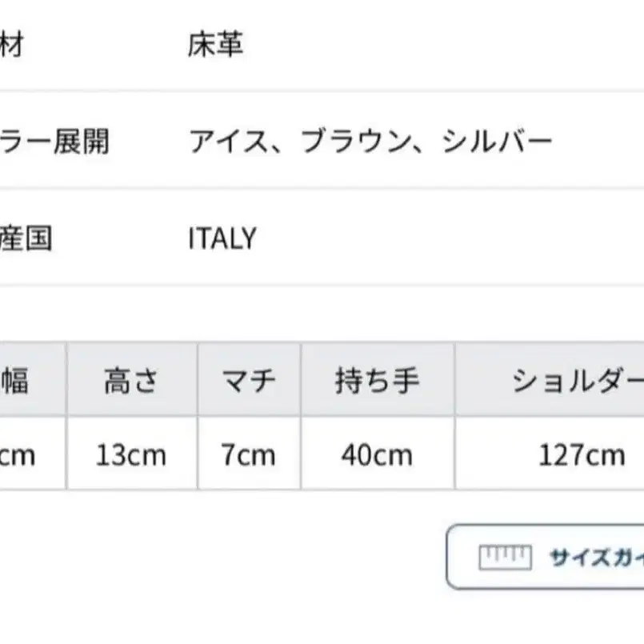
Task: Click the ruler icon in the size guide button
Action: pos(505,555)
